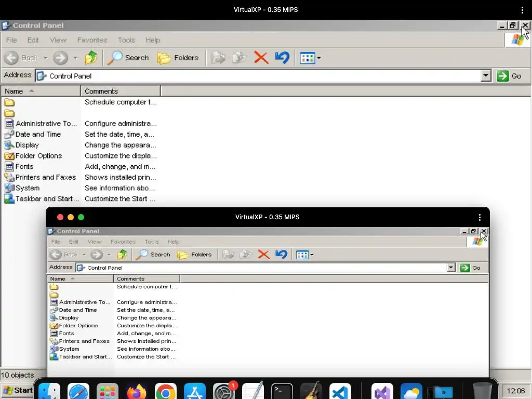
Task: Select System in background window list
Action: point(22,188)
